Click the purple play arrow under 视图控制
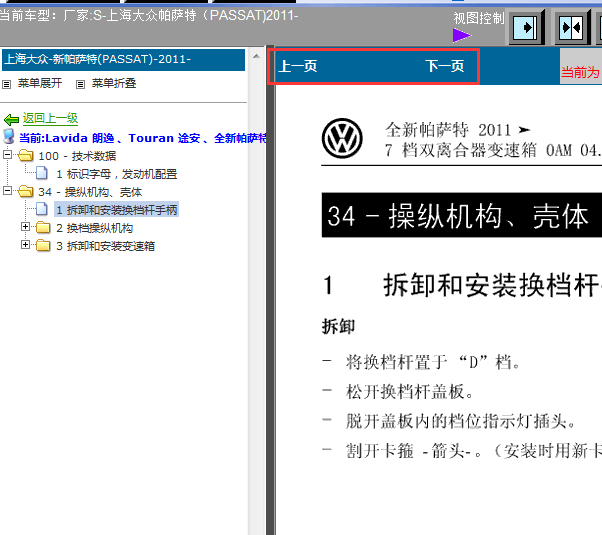Viewport: 602px width, 535px height. 461,35
